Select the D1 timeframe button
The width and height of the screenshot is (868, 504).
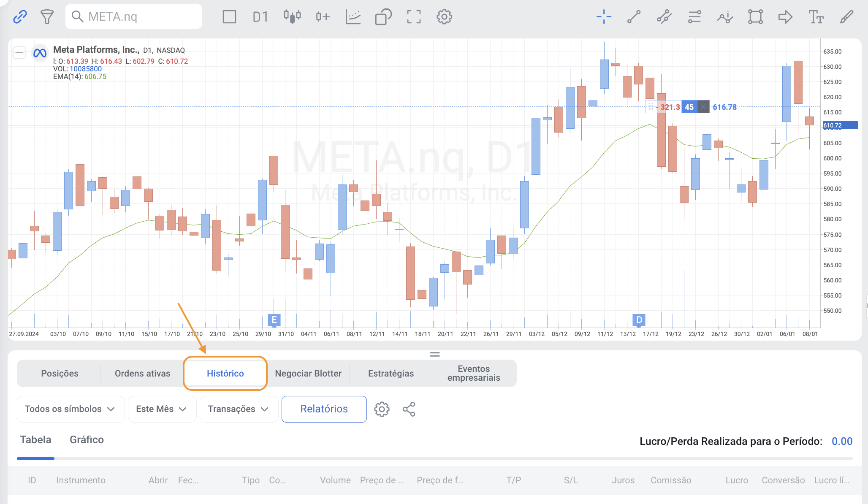(260, 17)
